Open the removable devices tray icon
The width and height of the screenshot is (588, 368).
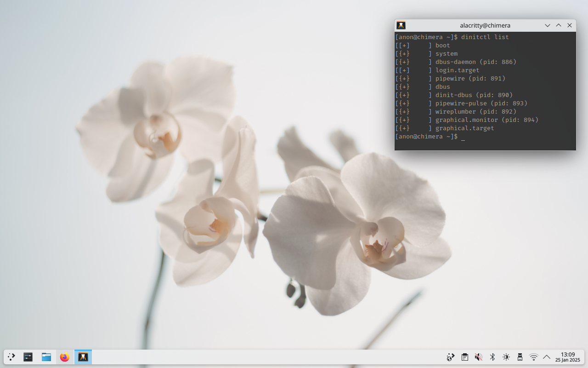pyautogui.click(x=520, y=357)
